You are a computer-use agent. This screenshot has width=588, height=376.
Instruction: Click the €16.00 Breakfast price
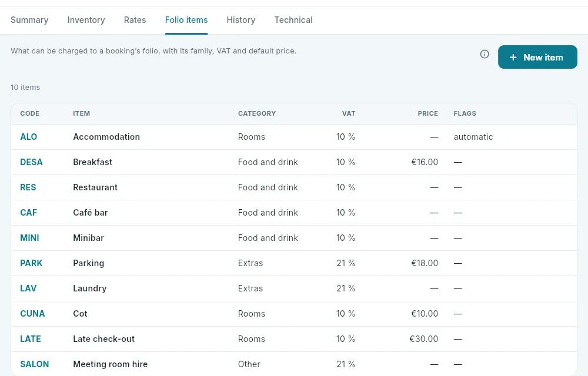tap(425, 162)
